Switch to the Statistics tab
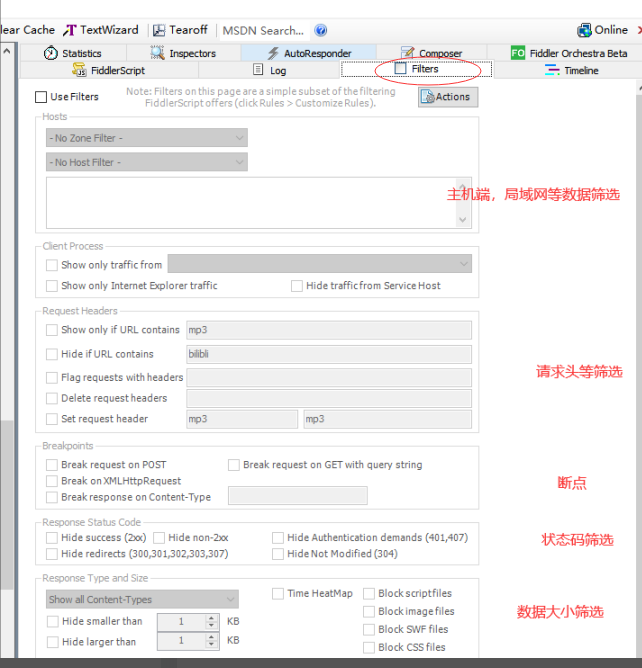Image resolution: width=642 pixels, height=668 pixels. click(72, 53)
